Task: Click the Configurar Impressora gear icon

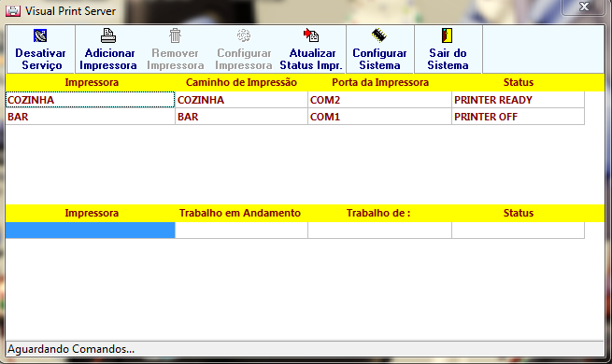Action: pyautogui.click(x=244, y=35)
